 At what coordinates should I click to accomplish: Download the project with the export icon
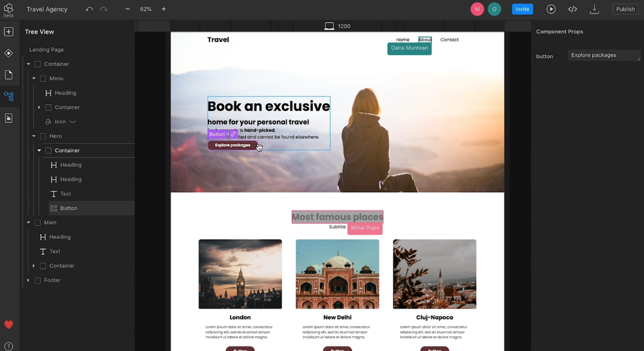(x=594, y=9)
